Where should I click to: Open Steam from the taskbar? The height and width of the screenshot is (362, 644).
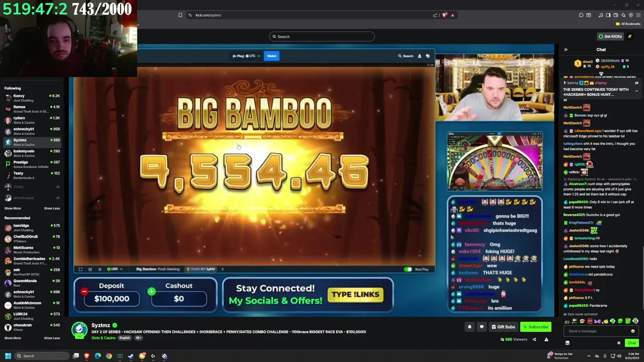coord(131,356)
